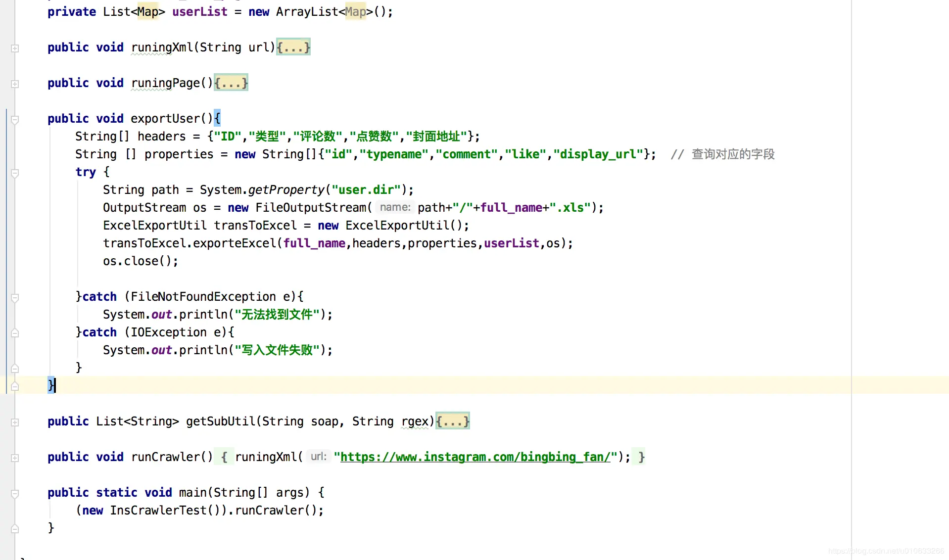The height and width of the screenshot is (560, 949).
Task: Expand the folded runingPage method gutter icon
Action: point(15,84)
